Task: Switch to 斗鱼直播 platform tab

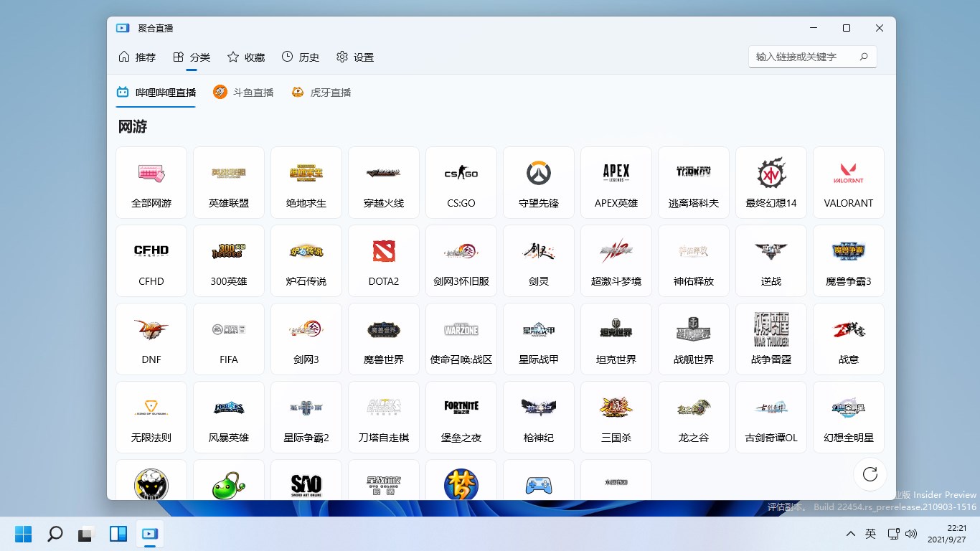Action: tap(243, 93)
